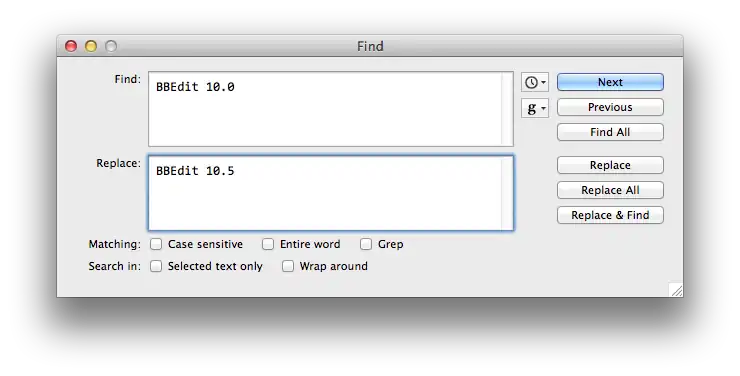Turn on Grep matching
This screenshot has width=740, height=376.
click(x=366, y=244)
